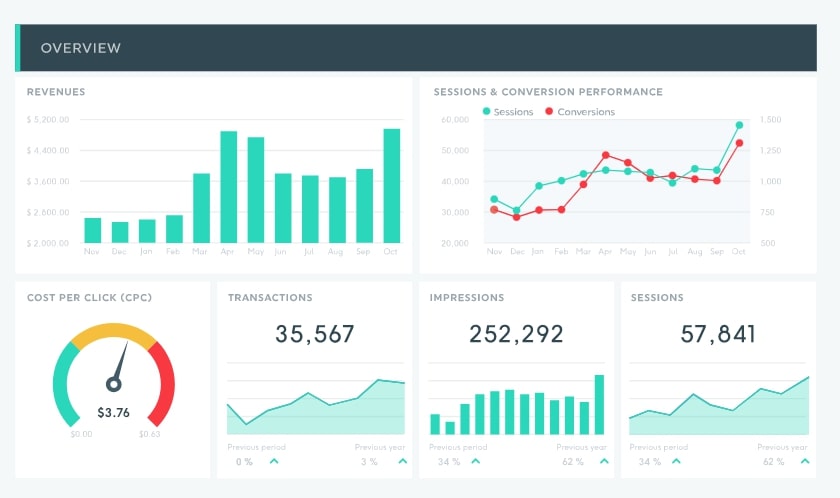
Task: Click the $ 2,000.00 revenue axis label
Action: [48, 243]
